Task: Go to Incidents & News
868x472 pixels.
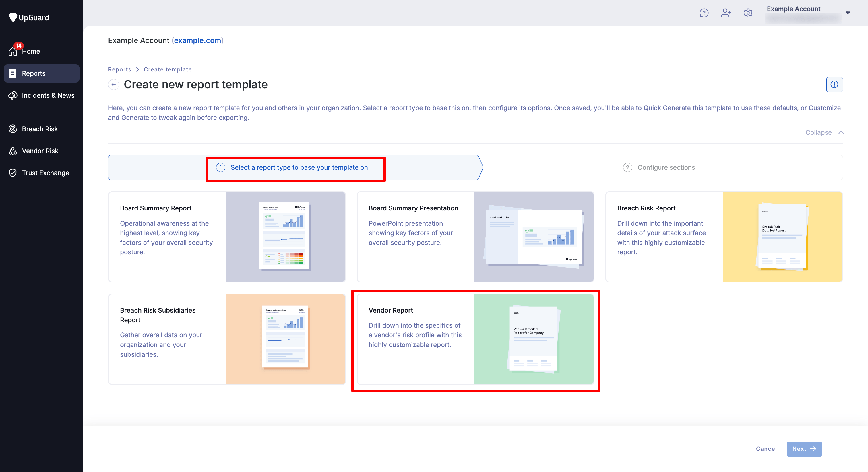Action: (48, 95)
